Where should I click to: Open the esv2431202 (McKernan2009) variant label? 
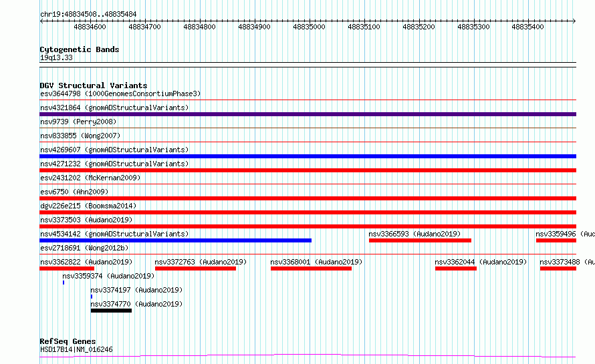90,178
